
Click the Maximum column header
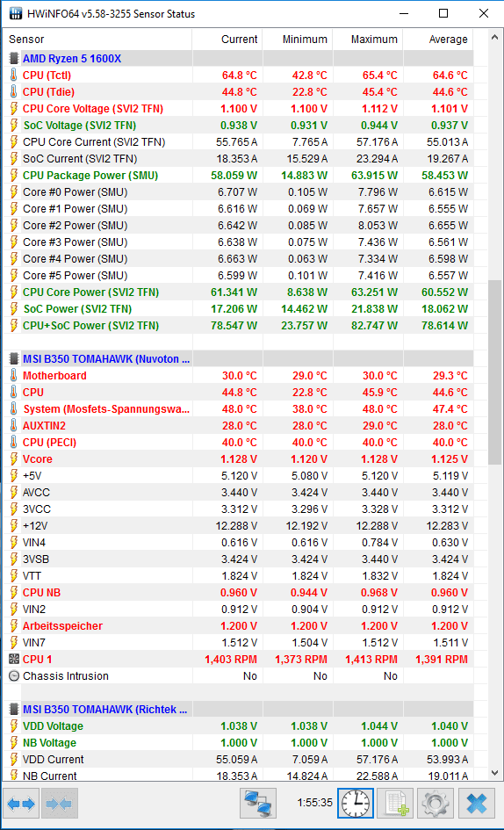[x=368, y=40]
